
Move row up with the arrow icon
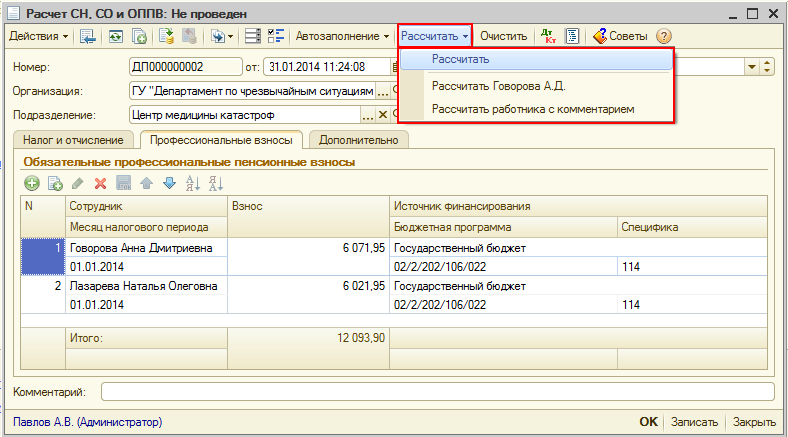(x=147, y=183)
